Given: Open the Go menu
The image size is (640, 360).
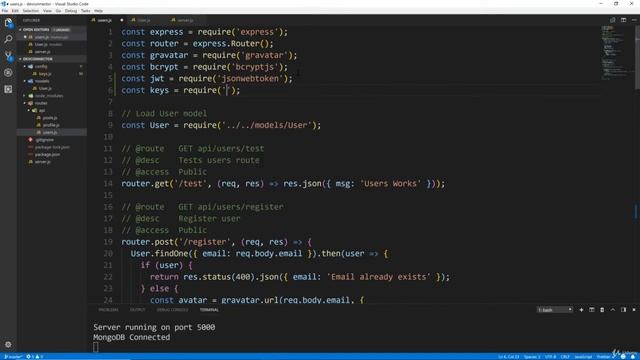Looking at the screenshot, I should pos(58,11).
